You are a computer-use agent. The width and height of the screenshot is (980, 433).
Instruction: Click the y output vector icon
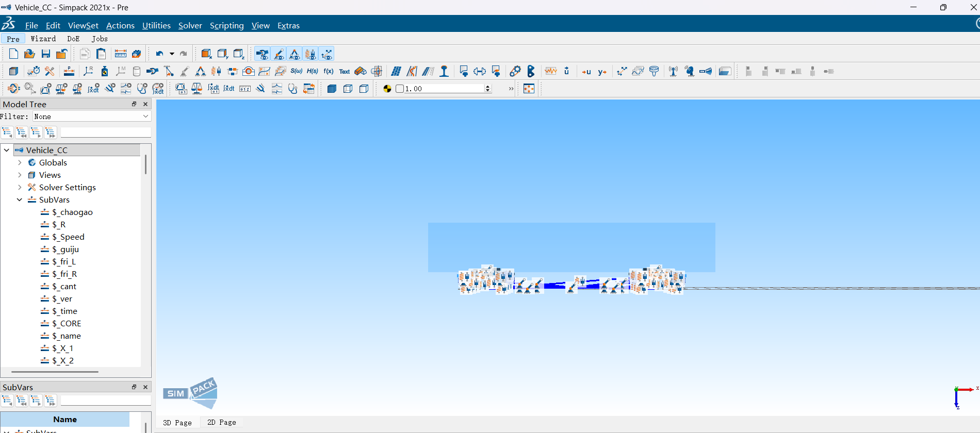602,72
